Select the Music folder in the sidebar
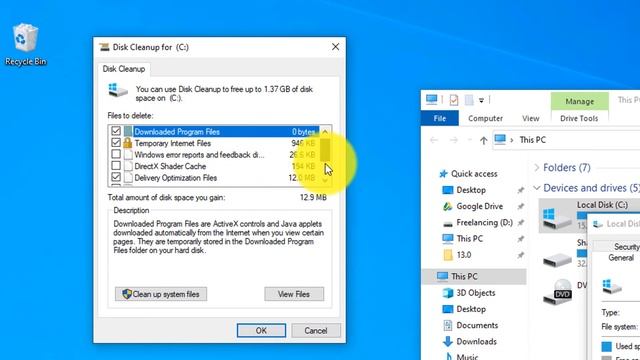The width and height of the screenshot is (640, 360). (467, 356)
